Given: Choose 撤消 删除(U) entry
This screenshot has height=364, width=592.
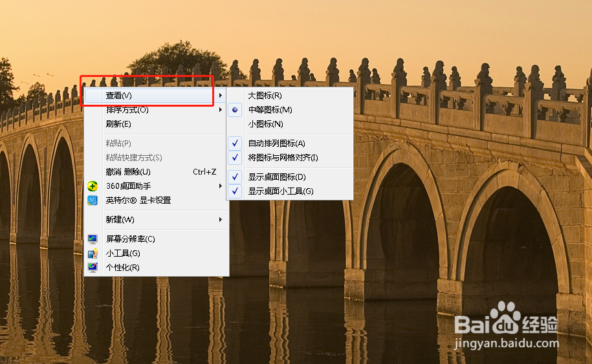Looking at the screenshot, I should 156,172.
